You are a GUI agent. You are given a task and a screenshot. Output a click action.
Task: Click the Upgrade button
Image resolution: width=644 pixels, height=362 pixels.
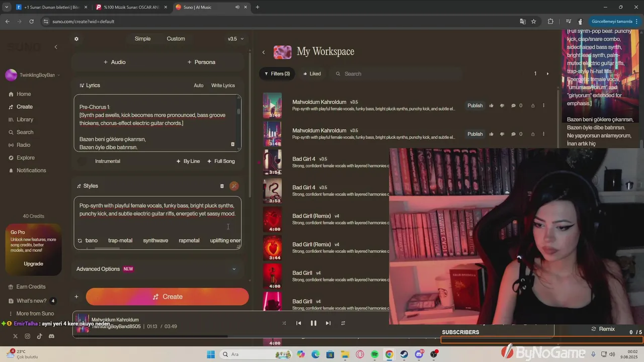tap(34, 264)
